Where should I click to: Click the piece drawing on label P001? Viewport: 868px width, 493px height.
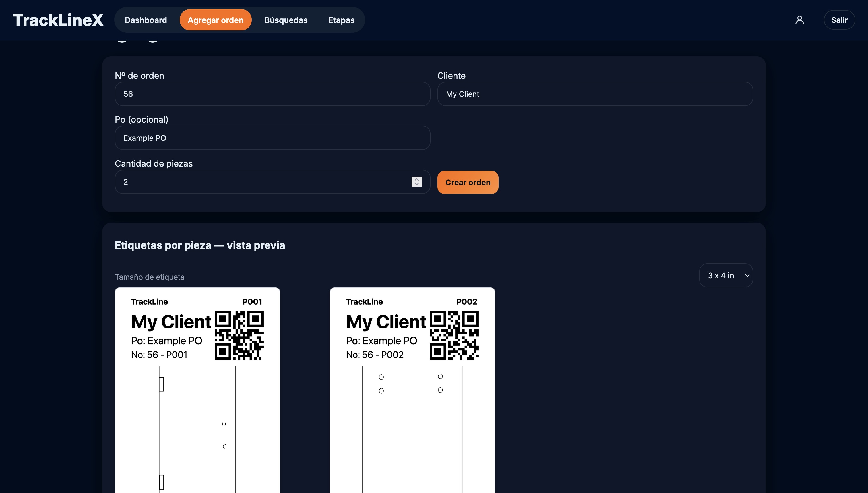[x=197, y=429]
